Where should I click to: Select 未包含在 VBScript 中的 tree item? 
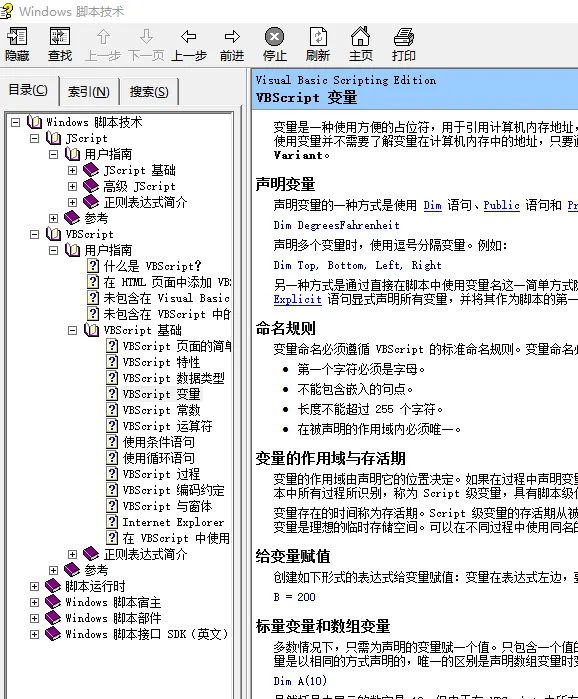167,314
